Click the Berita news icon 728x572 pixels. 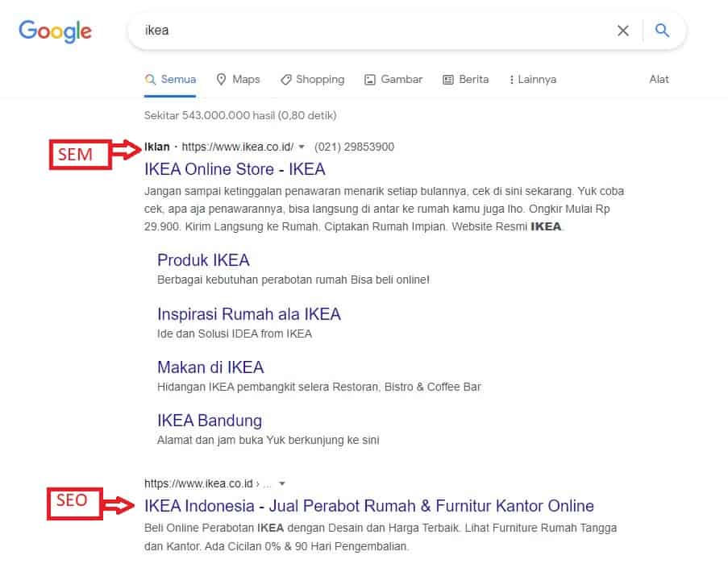[448, 79]
